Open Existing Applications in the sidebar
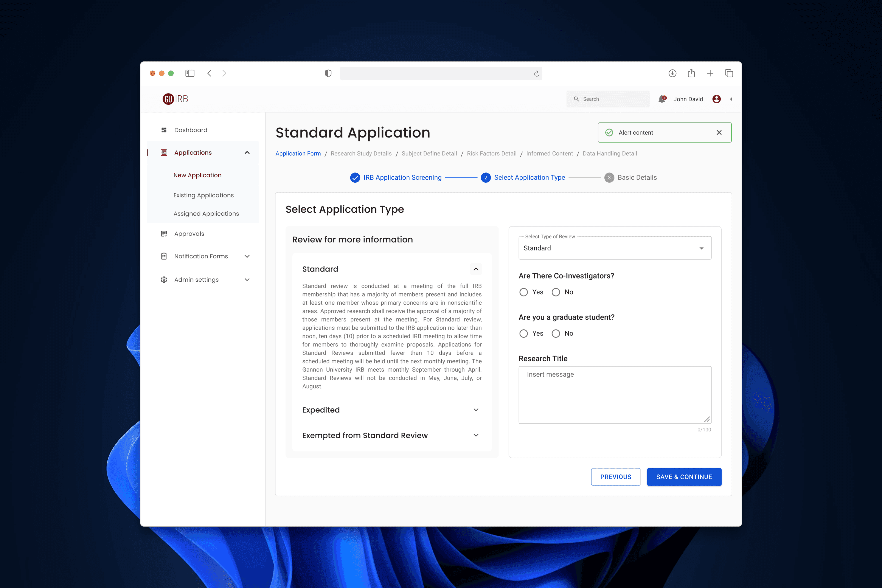This screenshot has width=882, height=588. click(x=203, y=195)
